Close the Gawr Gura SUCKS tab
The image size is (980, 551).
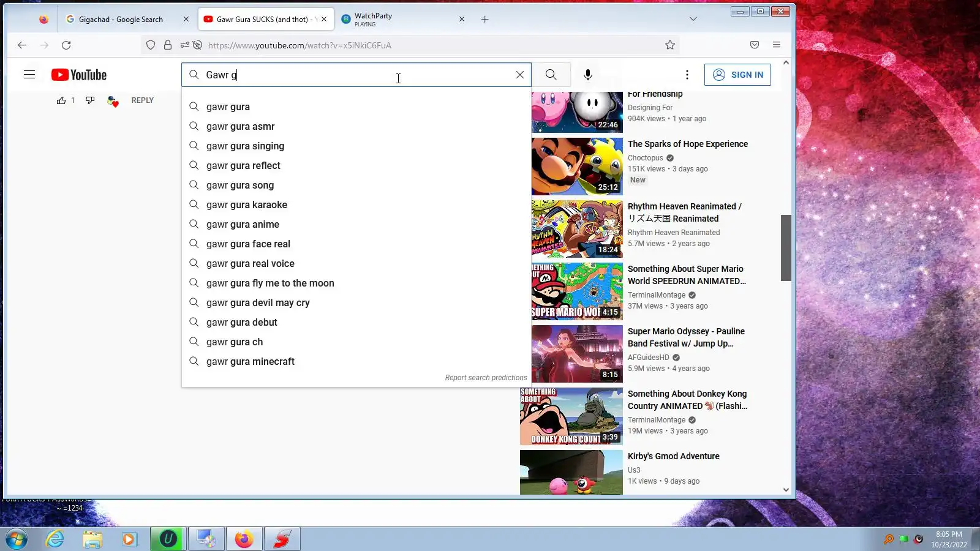point(324,20)
